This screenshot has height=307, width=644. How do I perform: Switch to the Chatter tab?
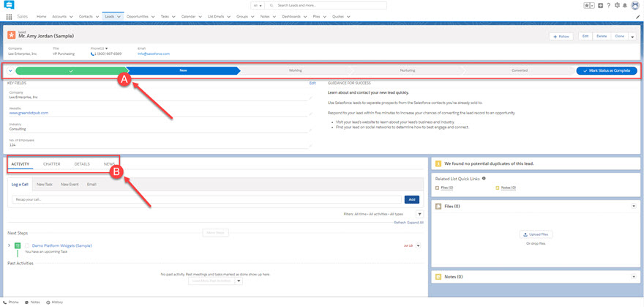click(51, 164)
